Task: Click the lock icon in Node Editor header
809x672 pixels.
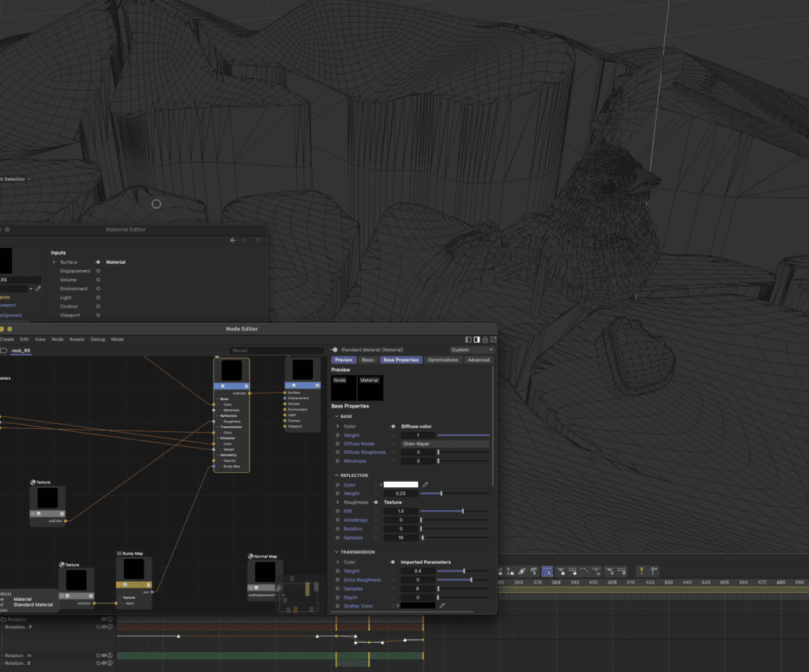Action: pyautogui.click(x=485, y=340)
